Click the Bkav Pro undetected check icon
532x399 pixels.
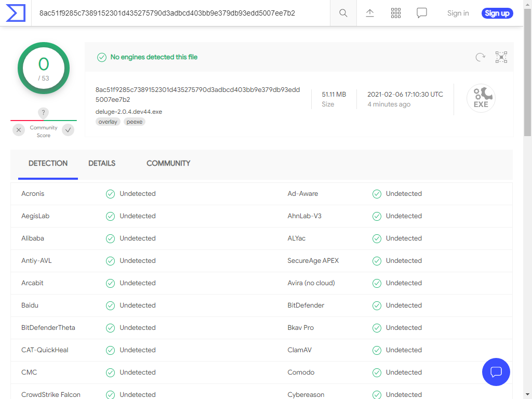point(377,328)
